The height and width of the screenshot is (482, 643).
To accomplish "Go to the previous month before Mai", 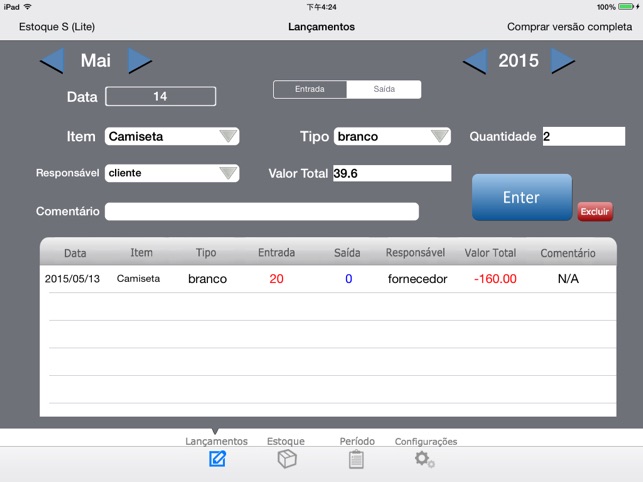I will tap(52, 61).
